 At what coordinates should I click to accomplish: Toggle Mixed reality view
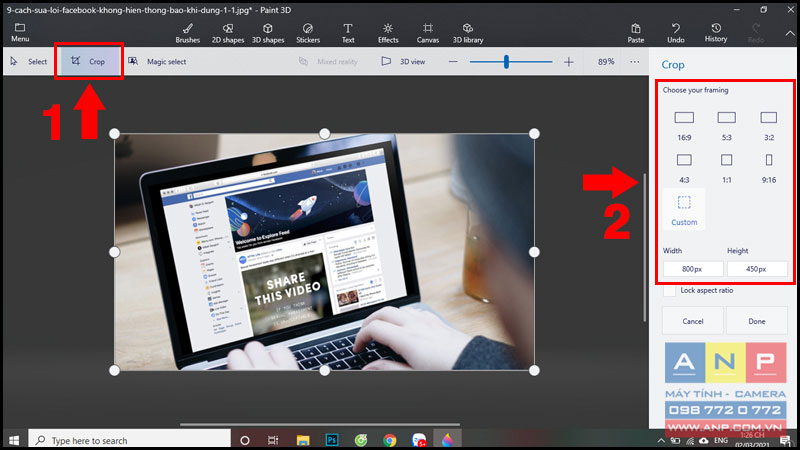(x=328, y=62)
